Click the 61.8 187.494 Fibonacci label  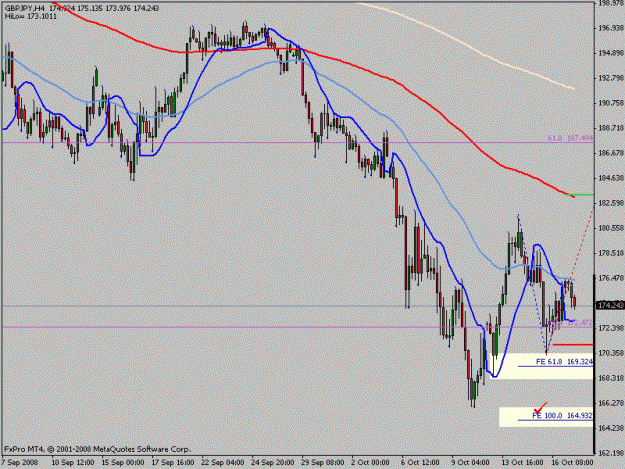tap(570, 138)
